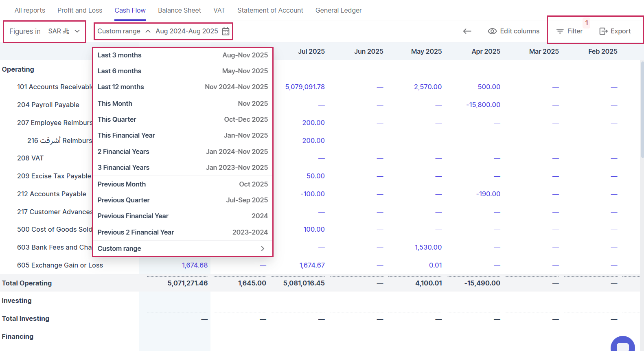Click the Custom range right chevron

pos(263,248)
